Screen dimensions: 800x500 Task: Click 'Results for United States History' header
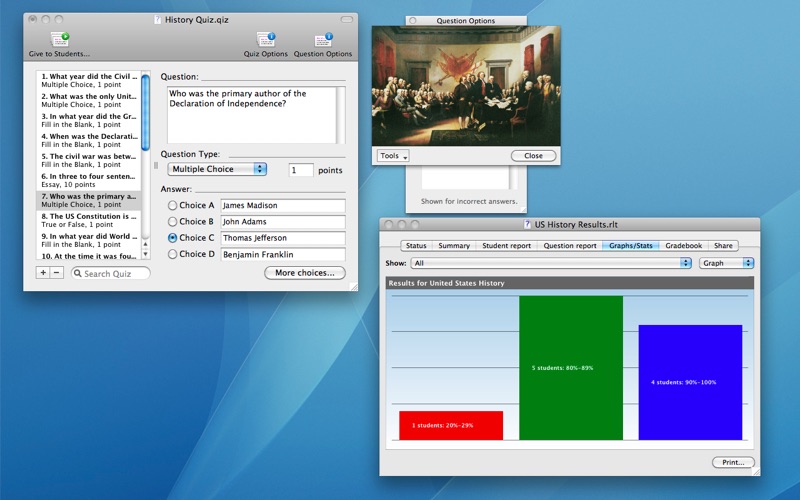tap(569, 283)
